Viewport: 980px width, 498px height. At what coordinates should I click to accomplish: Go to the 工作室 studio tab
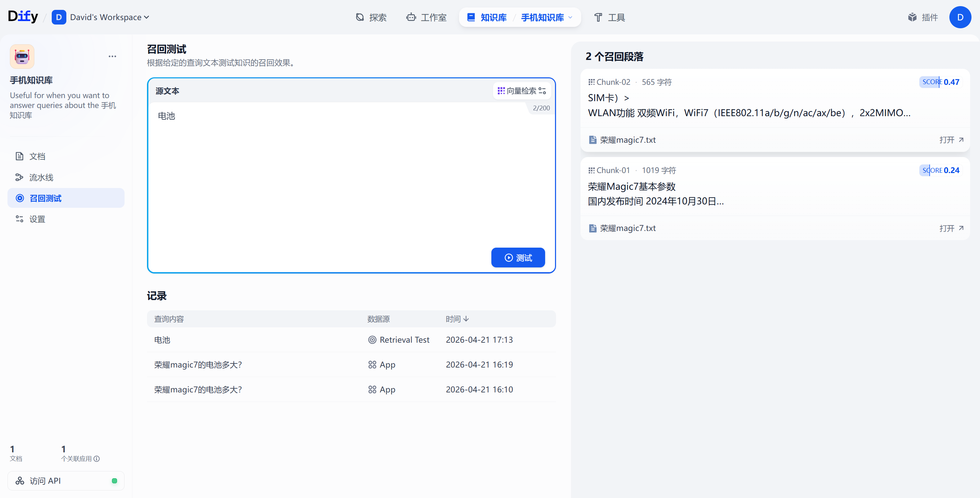coord(426,17)
